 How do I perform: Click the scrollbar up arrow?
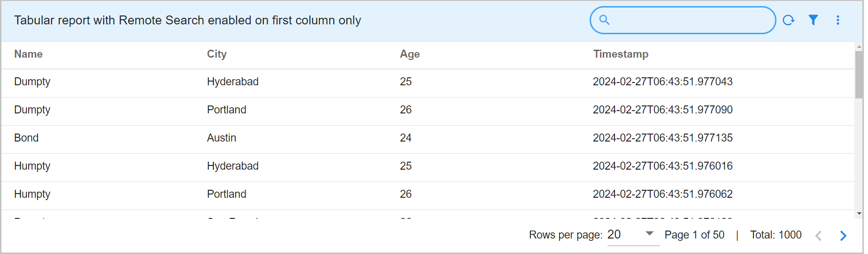click(859, 47)
